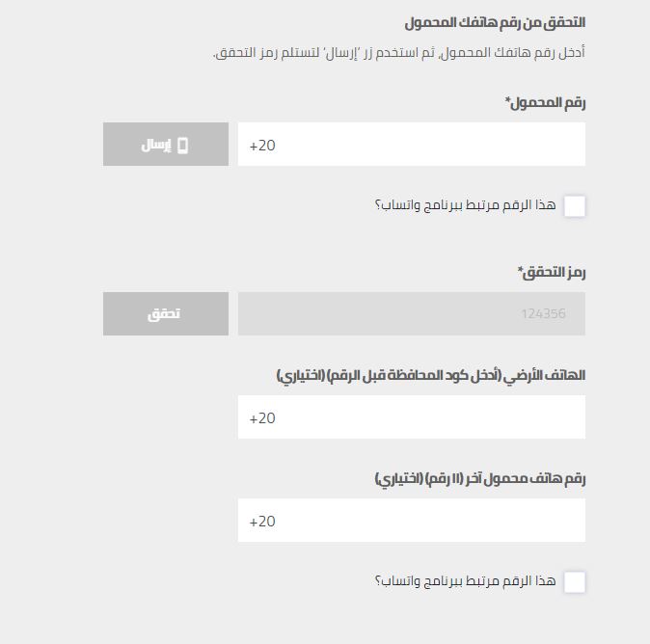
Task: Click the phone icon on the send button
Action: (x=182, y=146)
